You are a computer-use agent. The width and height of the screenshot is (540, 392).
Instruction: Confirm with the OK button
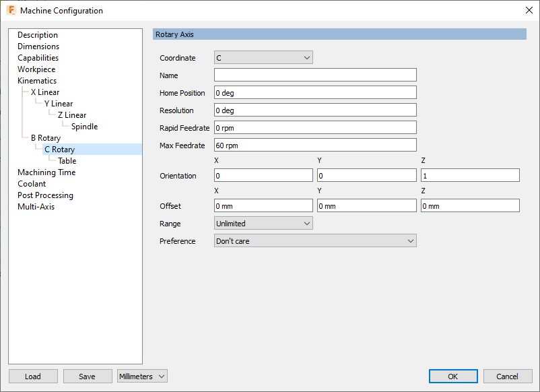pyautogui.click(x=453, y=377)
